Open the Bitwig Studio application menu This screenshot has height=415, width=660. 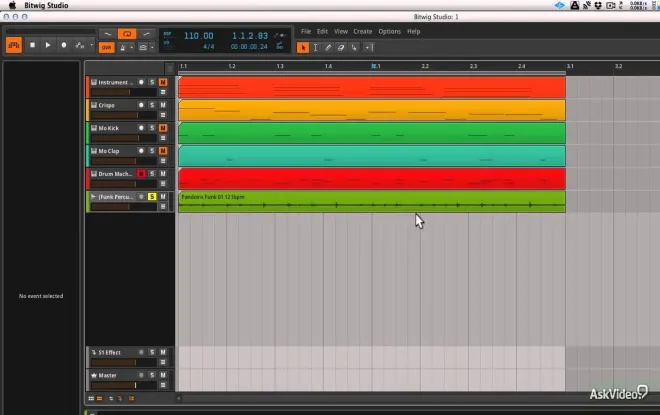pyautogui.click(x=46, y=5)
